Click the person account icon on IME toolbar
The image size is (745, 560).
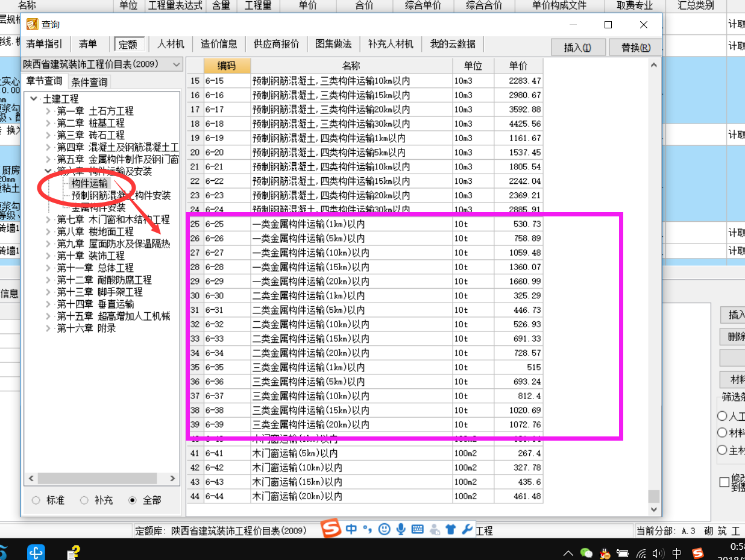click(x=434, y=530)
